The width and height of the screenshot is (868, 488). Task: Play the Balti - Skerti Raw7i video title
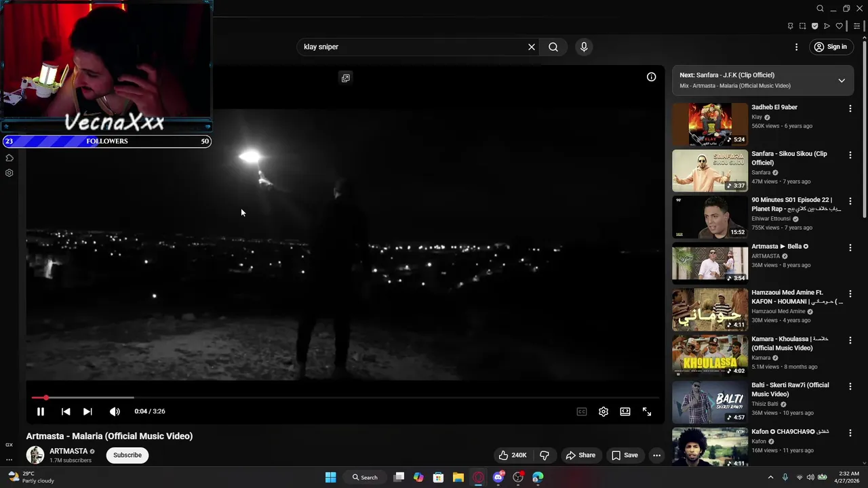[790, 389]
